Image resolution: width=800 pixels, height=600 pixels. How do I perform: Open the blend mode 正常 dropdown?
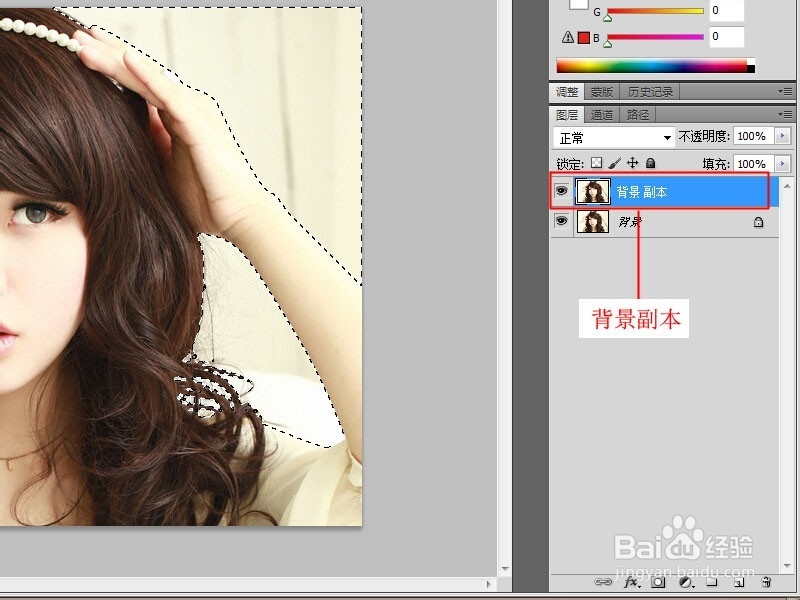(x=614, y=138)
